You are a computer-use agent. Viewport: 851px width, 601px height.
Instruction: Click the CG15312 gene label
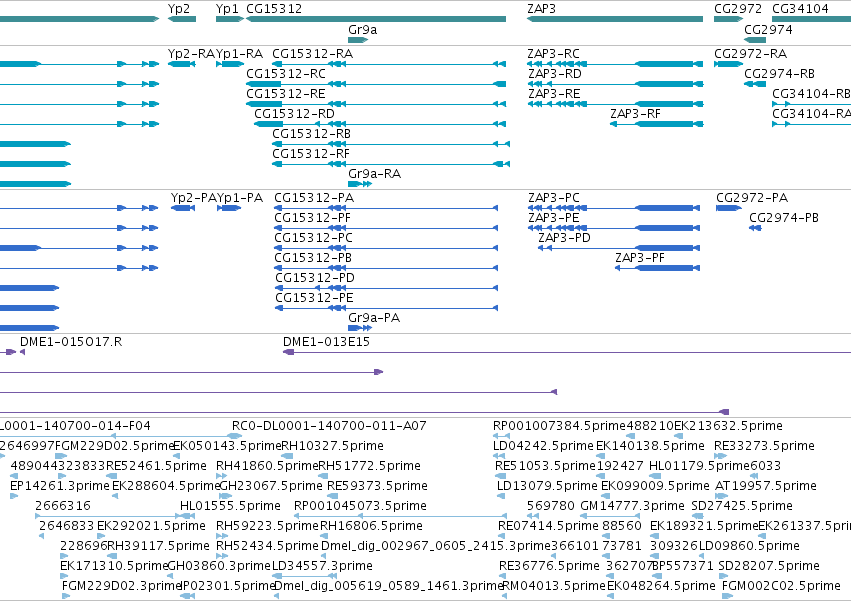(x=274, y=9)
